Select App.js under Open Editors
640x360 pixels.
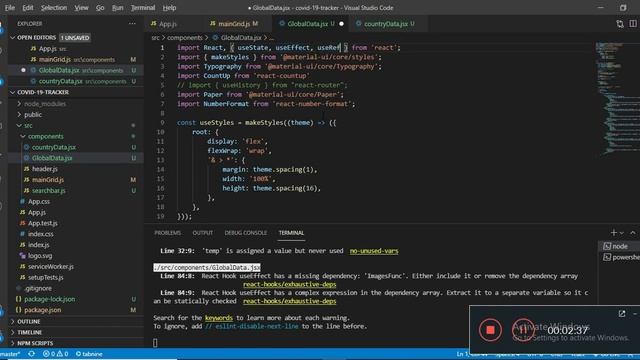click(x=47, y=49)
